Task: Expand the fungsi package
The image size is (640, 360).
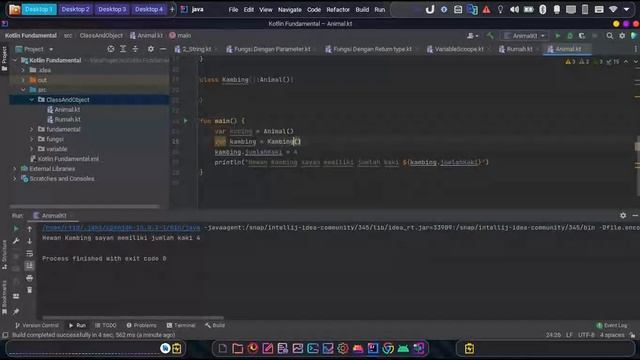Action: point(31,139)
